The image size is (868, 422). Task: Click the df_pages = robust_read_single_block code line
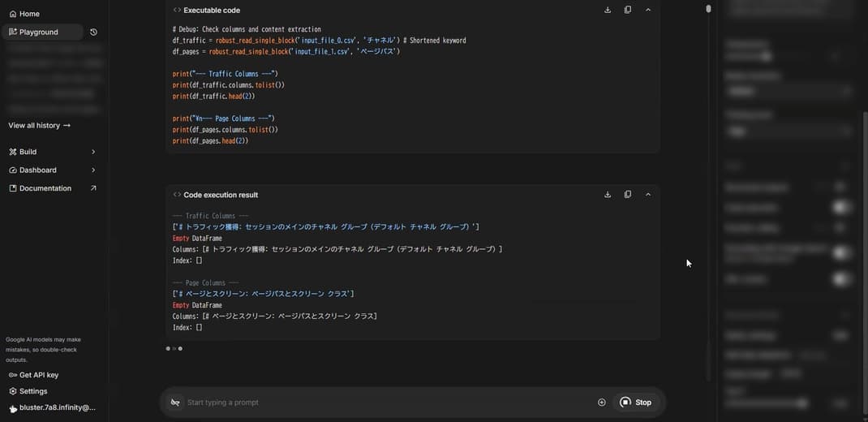pos(286,51)
